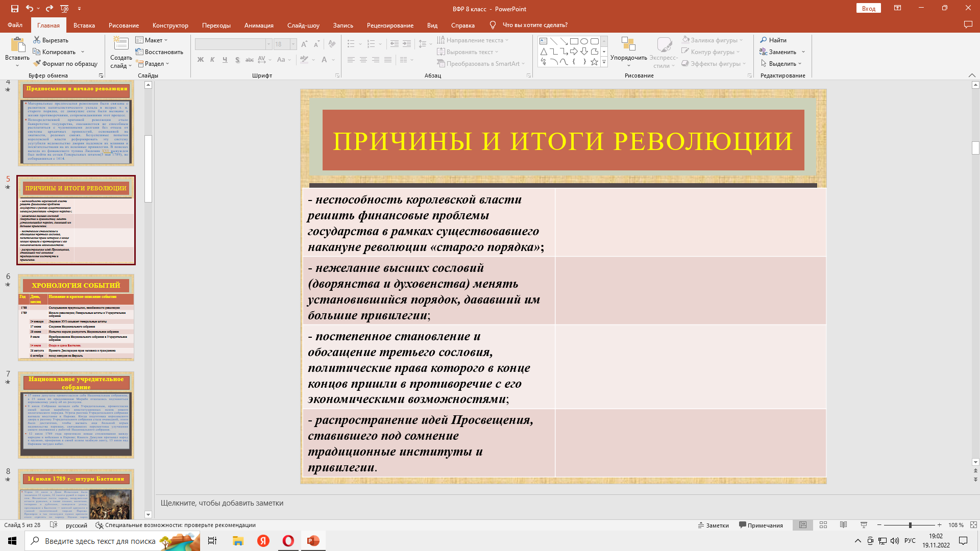The image size is (980, 551).
Task: Click accessibility recommendations in status bar
Action: pos(176,525)
